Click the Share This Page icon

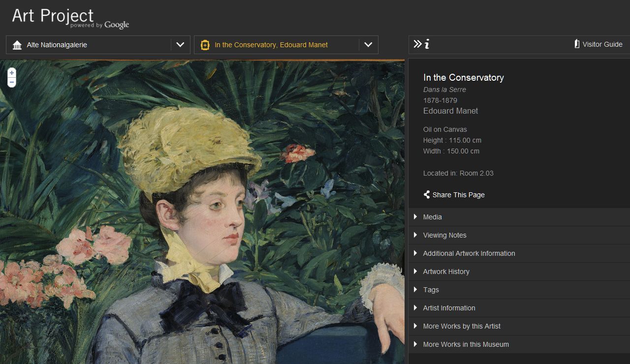[x=427, y=195]
